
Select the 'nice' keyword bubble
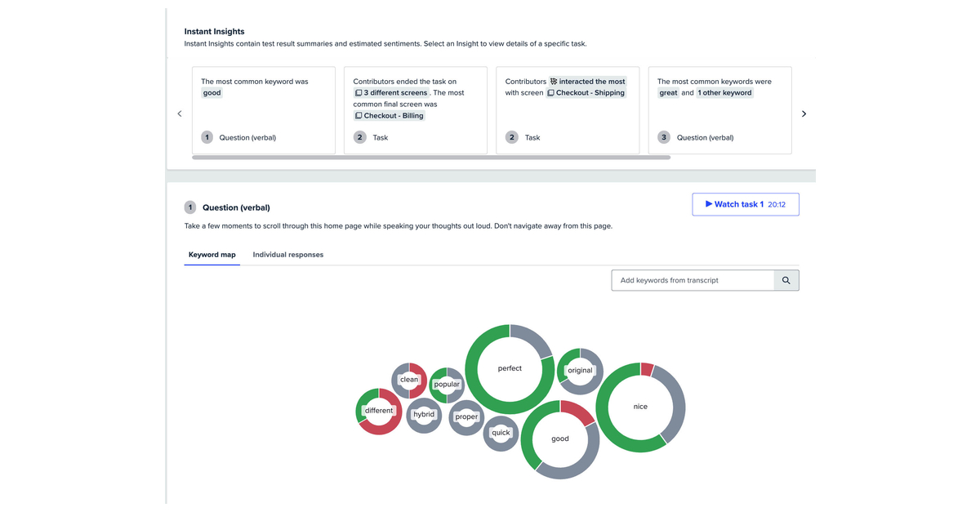(640, 406)
